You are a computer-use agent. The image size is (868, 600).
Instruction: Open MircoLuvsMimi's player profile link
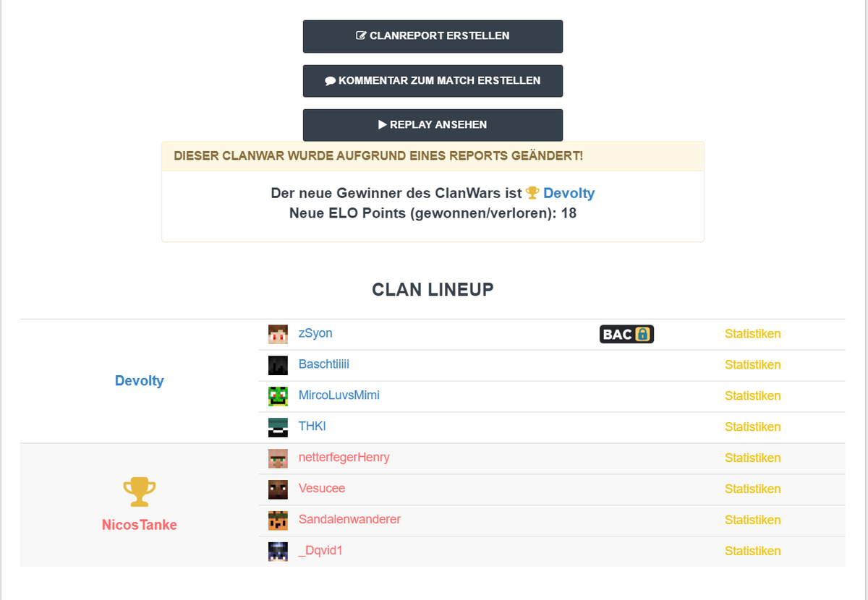pos(339,395)
